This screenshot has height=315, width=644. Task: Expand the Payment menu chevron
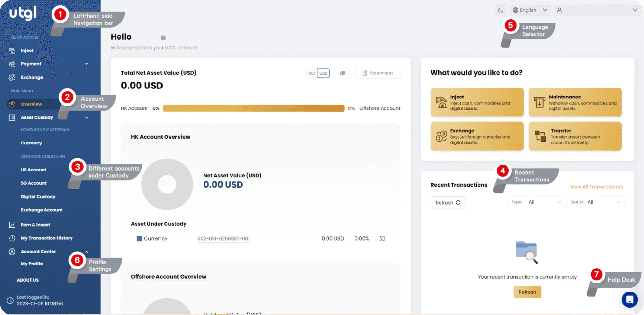pos(86,64)
